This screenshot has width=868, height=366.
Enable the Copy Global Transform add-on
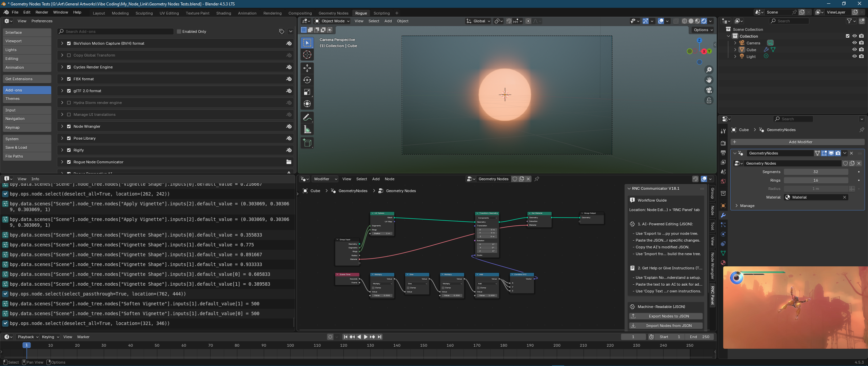pos(69,55)
